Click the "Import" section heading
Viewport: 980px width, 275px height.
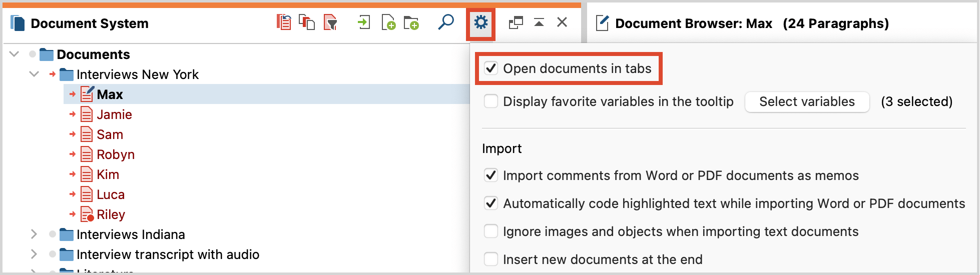(502, 148)
